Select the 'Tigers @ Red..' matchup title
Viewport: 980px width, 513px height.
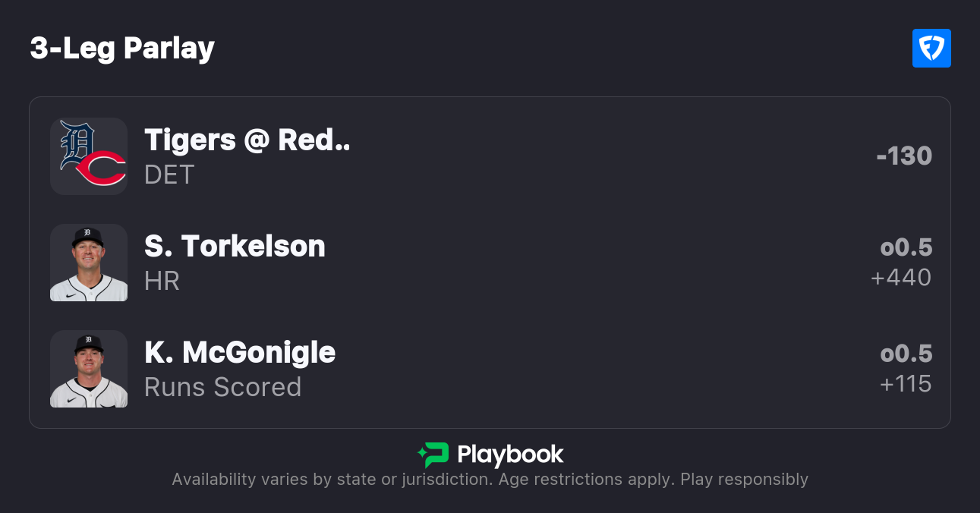247,140
